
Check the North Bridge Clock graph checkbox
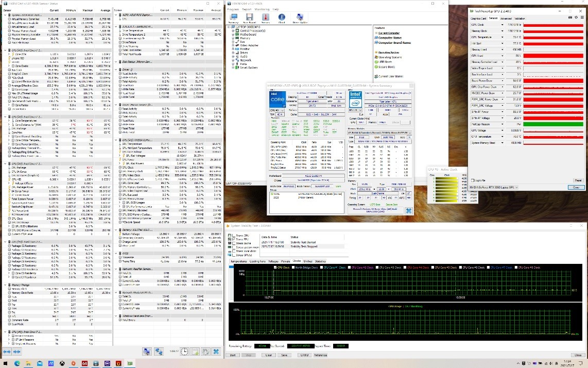[293, 267]
